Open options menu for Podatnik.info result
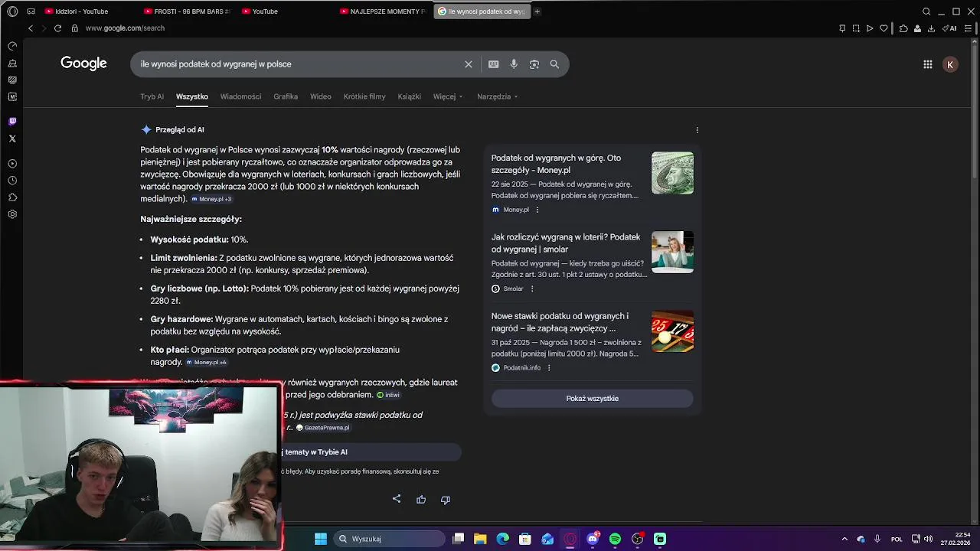The image size is (980, 551). click(x=549, y=368)
